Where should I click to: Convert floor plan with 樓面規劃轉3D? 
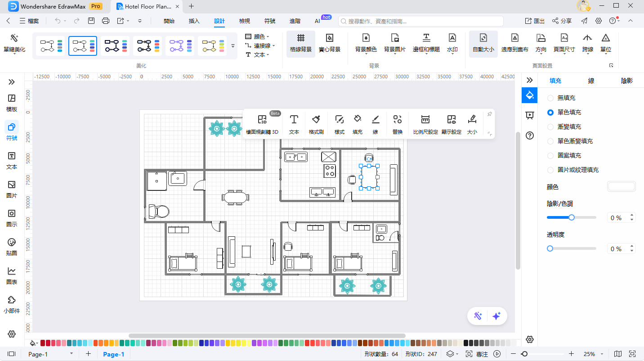click(262, 124)
